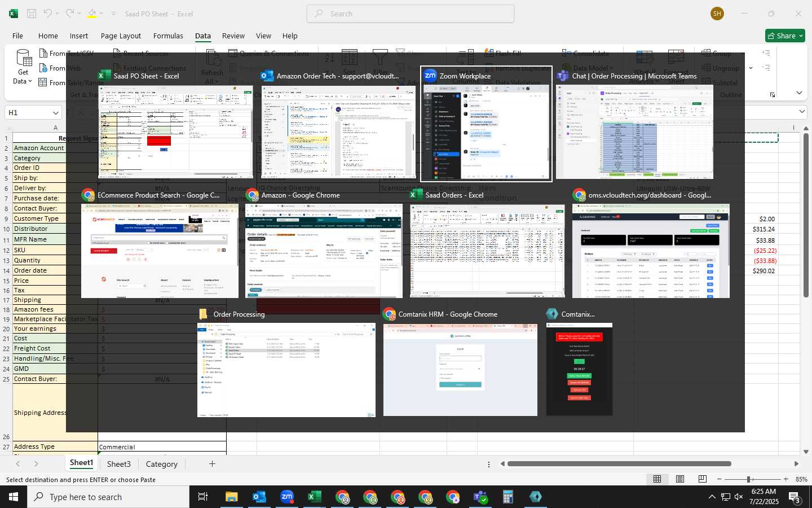Select the Sheet3 worksheet tab
Viewport: 812px width, 508px height.
(119, 464)
